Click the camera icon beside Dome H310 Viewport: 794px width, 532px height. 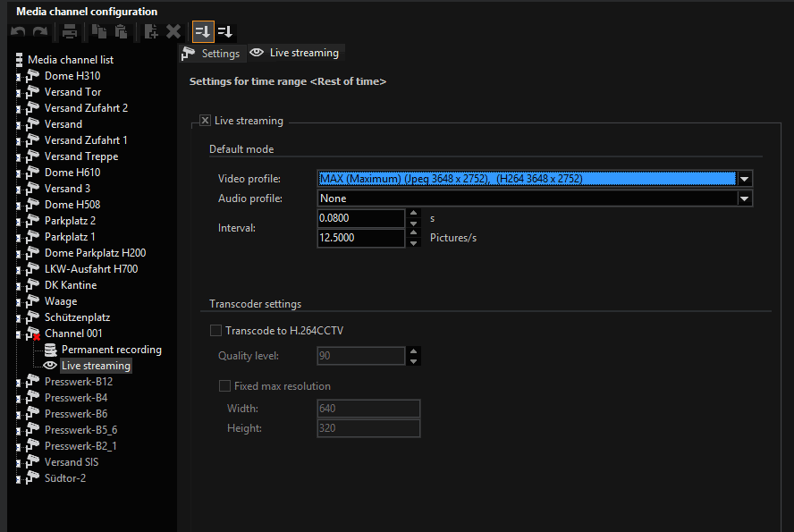click(x=34, y=76)
